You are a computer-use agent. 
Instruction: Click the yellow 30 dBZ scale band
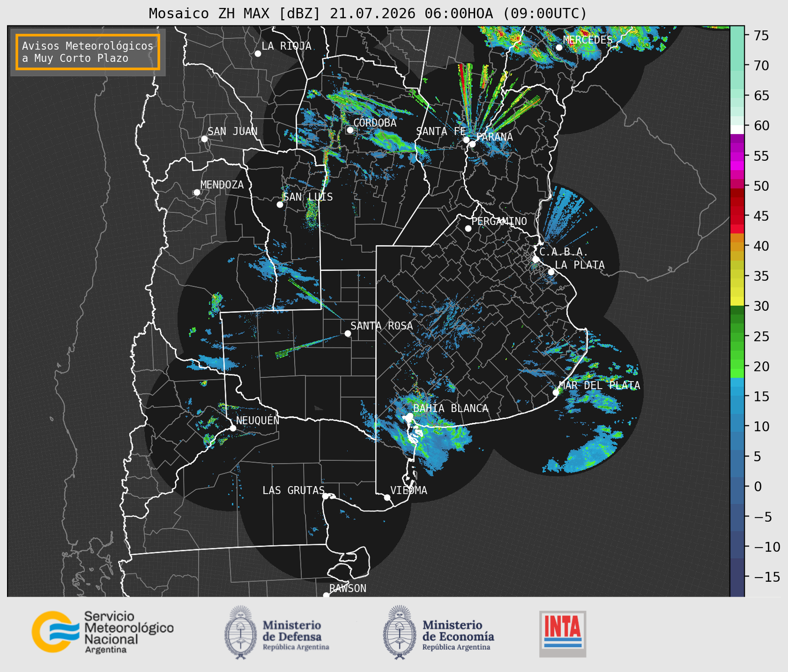tap(737, 302)
